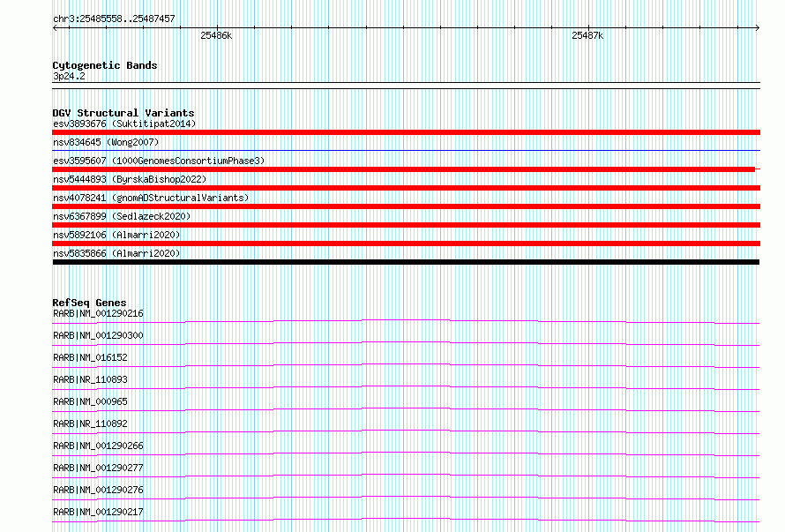
Task: Click the left arrow of the ruler
Action: tap(55, 27)
